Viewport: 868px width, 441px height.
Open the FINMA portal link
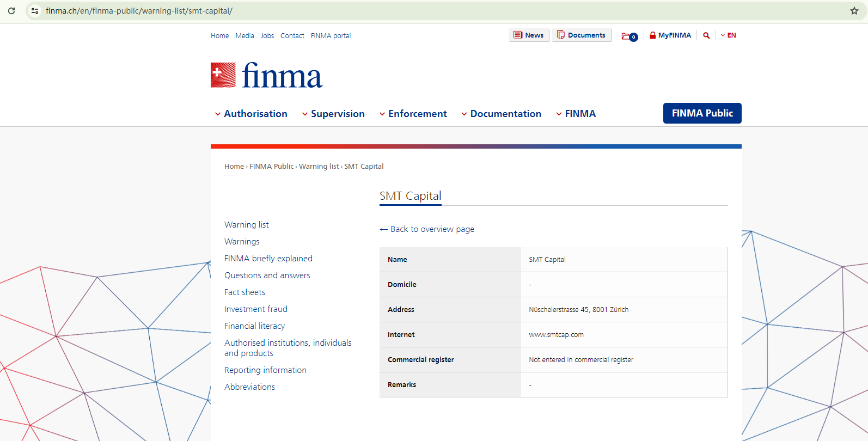pos(331,36)
